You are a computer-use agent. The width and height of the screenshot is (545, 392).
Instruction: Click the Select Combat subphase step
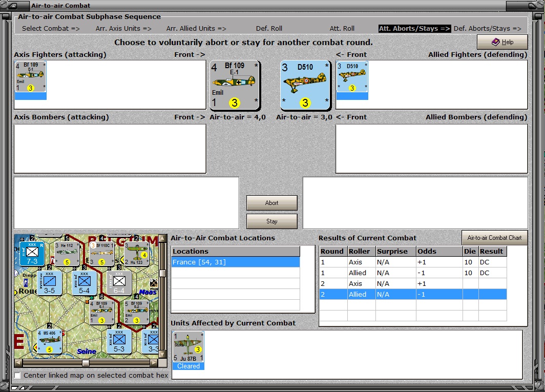[x=51, y=29]
